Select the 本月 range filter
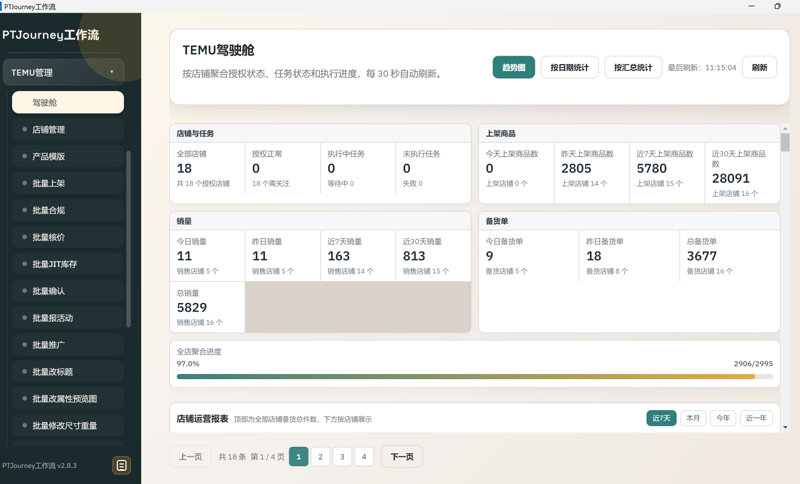This screenshot has height=484, width=800. pos(693,418)
